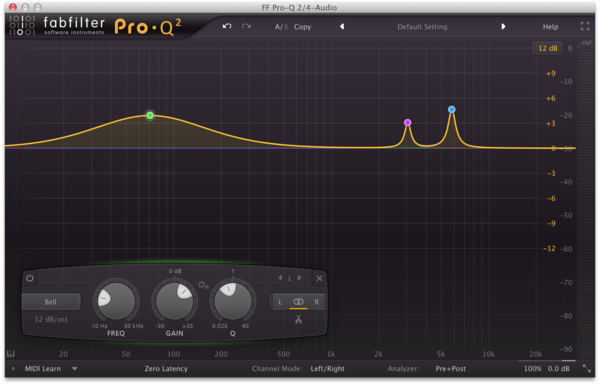Click the Zero Latency processing mode
The width and height of the screenshot is (600, 385).
[166, 369]
